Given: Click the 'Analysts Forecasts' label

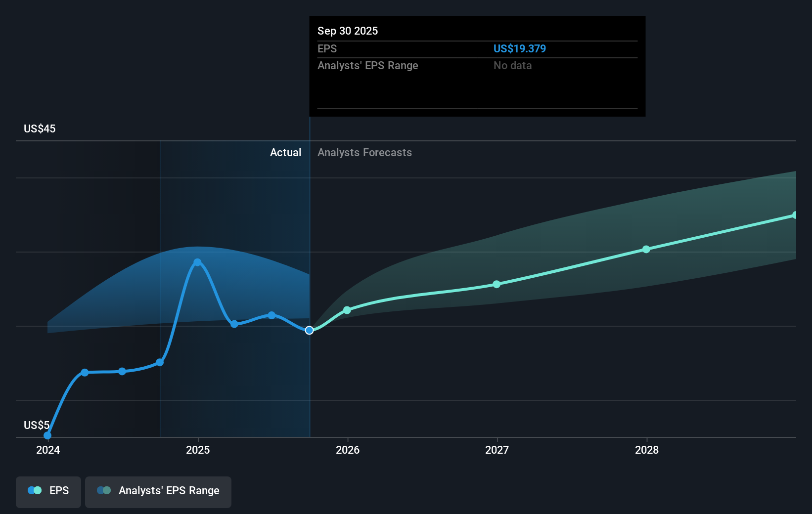Looking at the screenshot, I should coord(364,152).
